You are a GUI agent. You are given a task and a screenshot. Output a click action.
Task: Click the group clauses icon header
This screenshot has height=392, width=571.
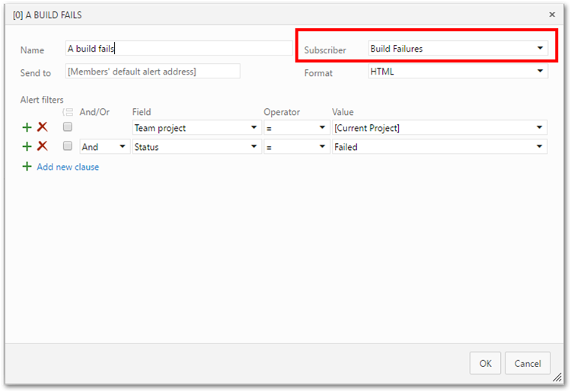[68, 112]
